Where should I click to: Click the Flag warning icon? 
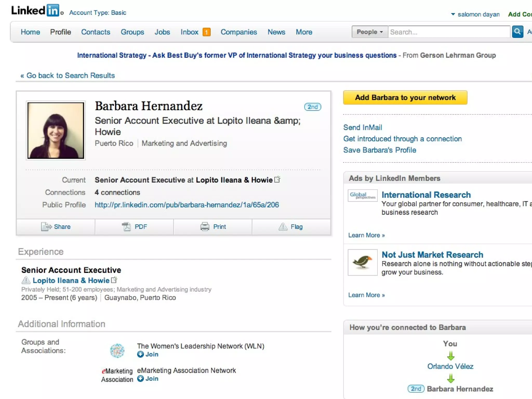click(283, 227)
